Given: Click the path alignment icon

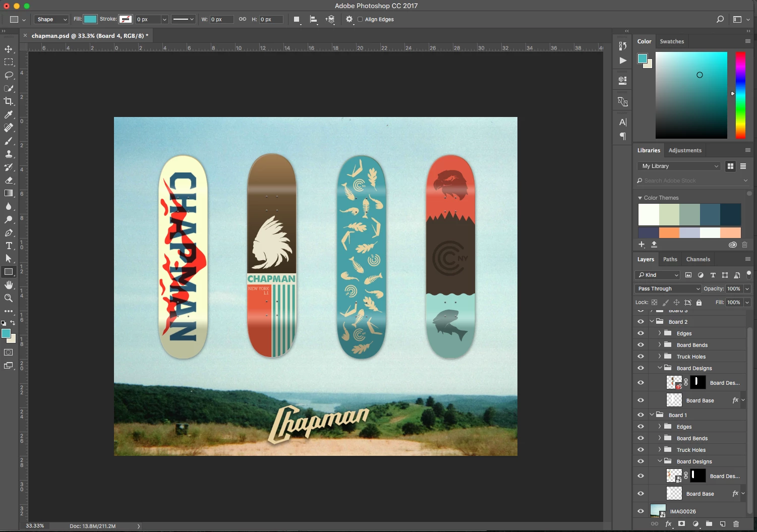Looking at the screenshot, I should pos(314,19).
